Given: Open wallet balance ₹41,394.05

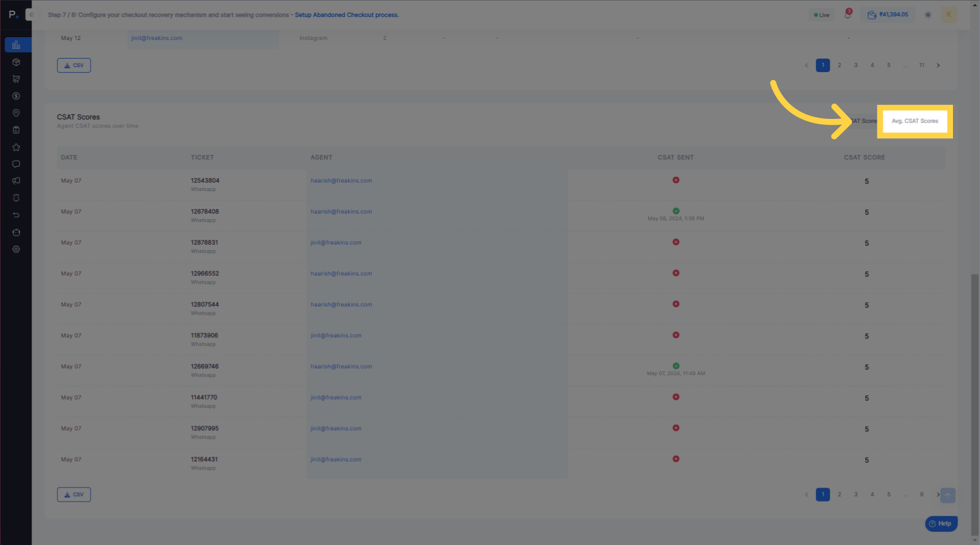Looking at the screenshot, I should pos(888,15).
